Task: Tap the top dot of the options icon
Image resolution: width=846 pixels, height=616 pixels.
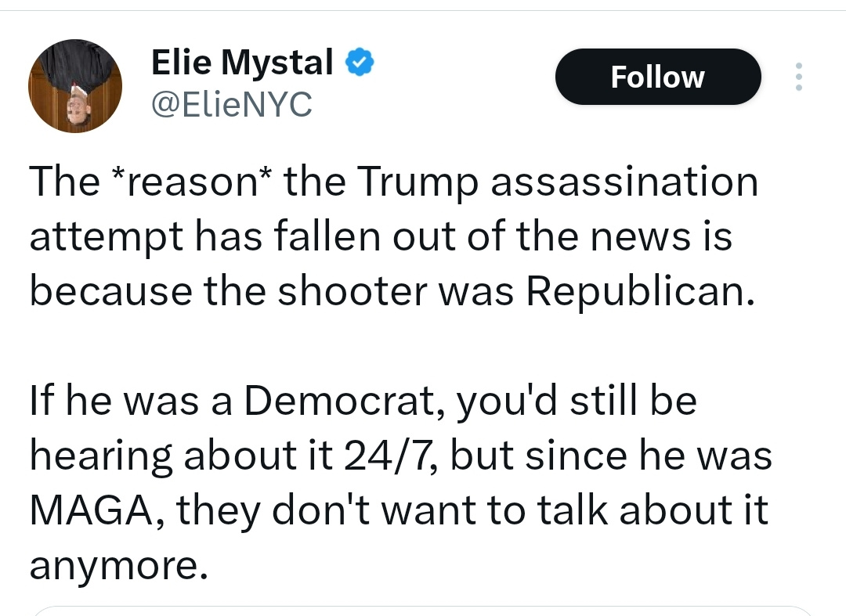Action: pyautogui.click(x=798, y=66)
